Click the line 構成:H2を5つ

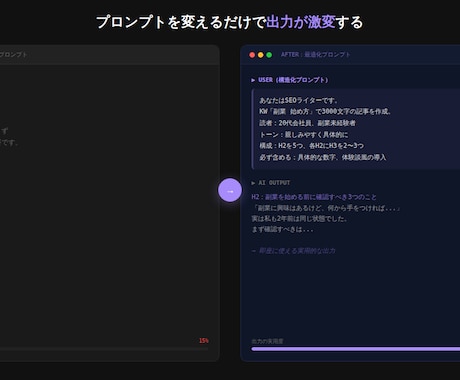[312, 146]
